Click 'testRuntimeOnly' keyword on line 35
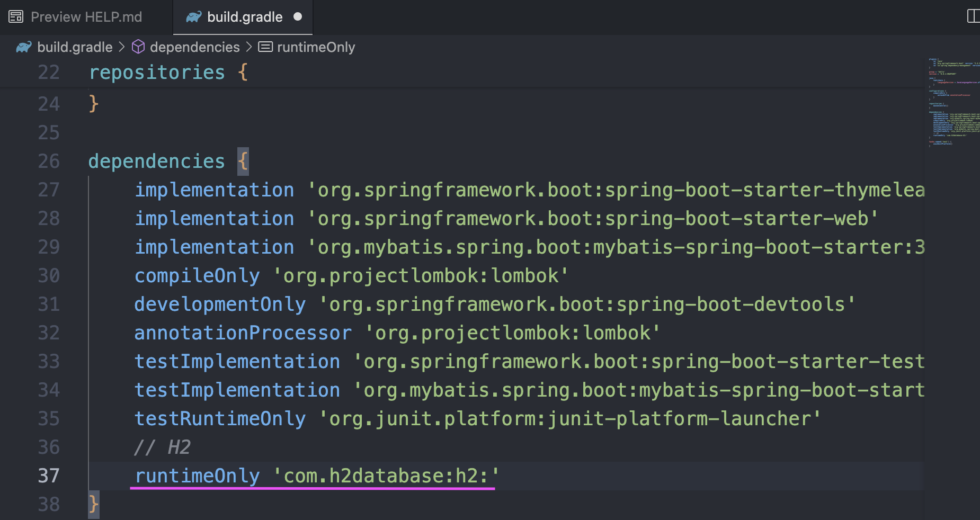 pyautogui.click(x=220, y=418)
